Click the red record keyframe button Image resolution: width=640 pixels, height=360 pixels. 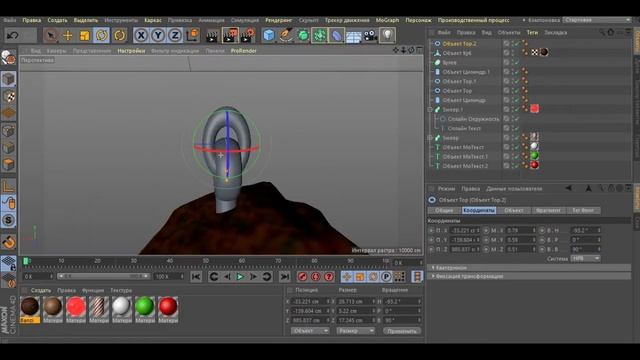click(302, 277)
